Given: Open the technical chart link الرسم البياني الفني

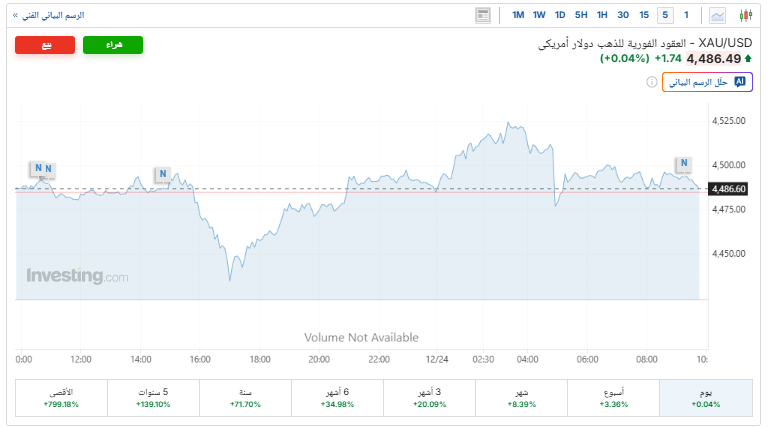Looking at the screenshot, I should 49,15.
